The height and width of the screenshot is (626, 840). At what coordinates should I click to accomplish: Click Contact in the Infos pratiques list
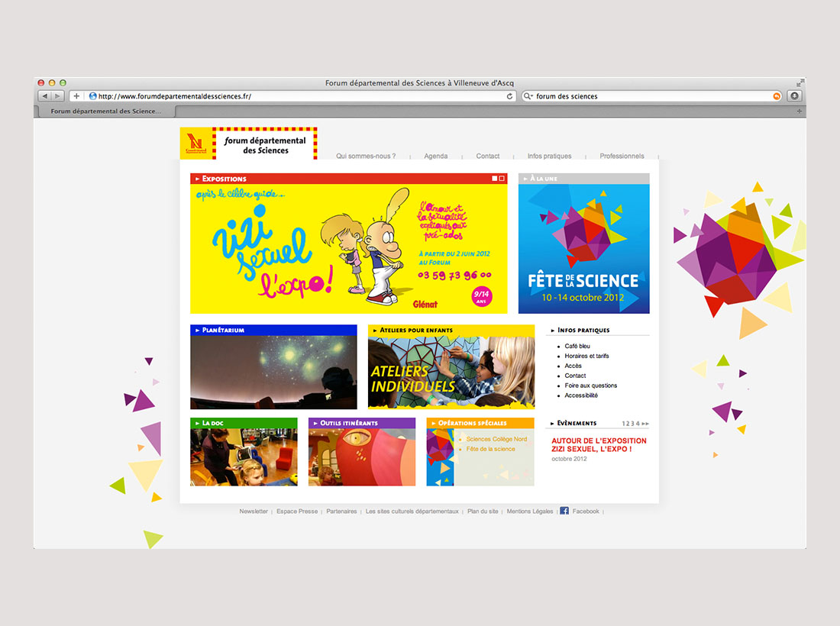coord(575,376)
